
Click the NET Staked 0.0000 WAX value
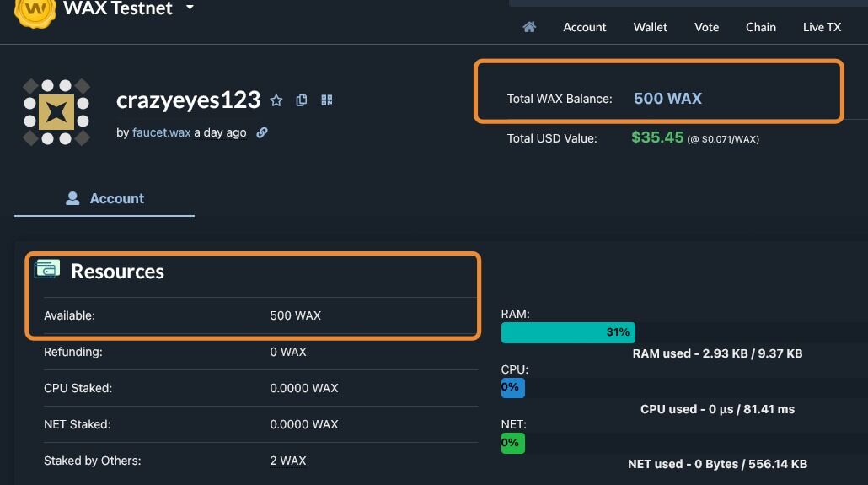coord(304,424)
